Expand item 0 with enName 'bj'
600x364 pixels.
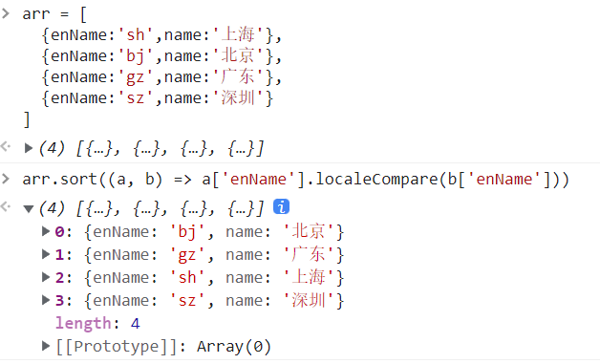coord(46,231)
